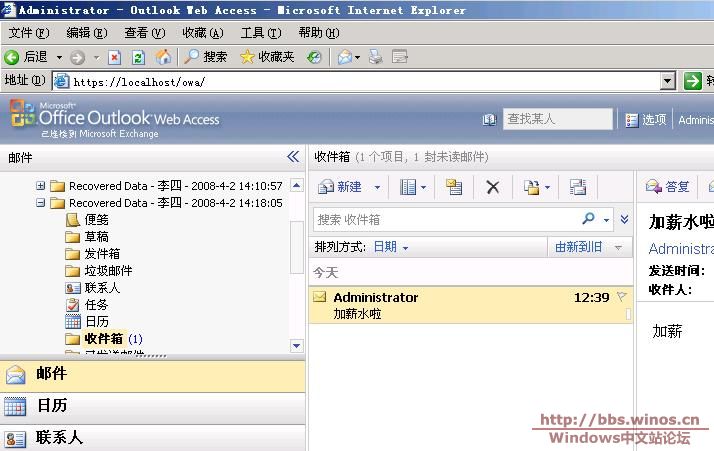This screenshot has height=451, width=714.
Task: Open the address book icon
Action: pos(489,120)
